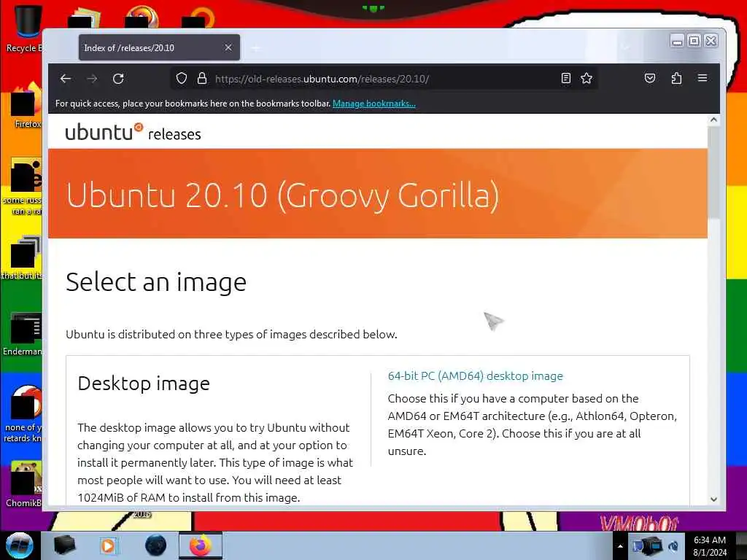Open the Enderman desktop icon
Screen dimensions: 747x560
(24, 333)
